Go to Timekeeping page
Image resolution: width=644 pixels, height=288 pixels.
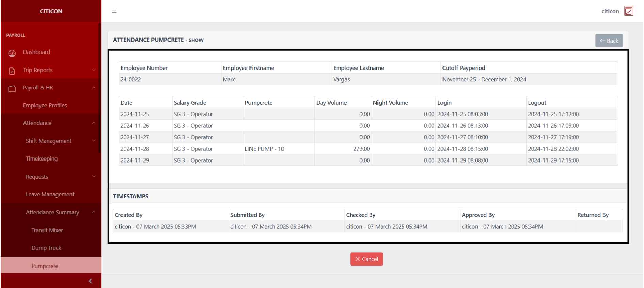[x=42, y=159]
